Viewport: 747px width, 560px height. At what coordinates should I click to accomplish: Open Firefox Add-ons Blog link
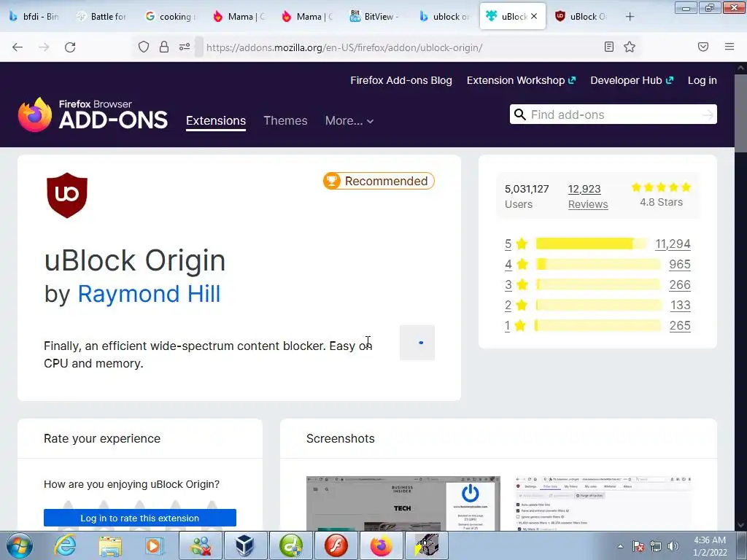[x=401, y=80]
